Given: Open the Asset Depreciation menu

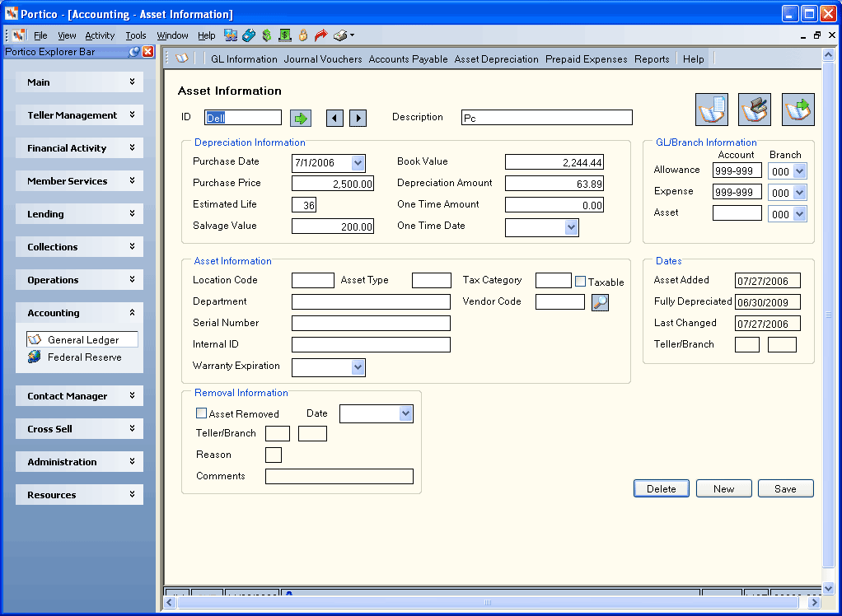Looking at the screenshot, I should [x=496, y=59].
